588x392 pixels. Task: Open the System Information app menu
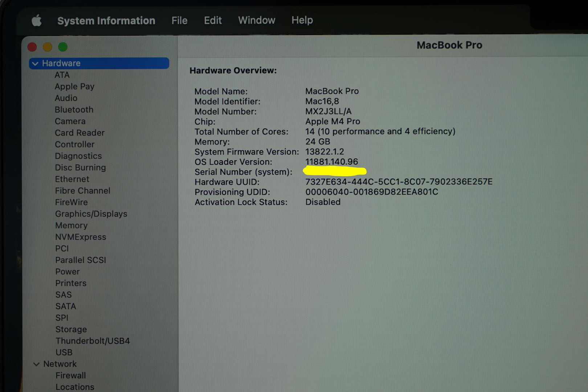pyautogui.click(x=106, y=21)
